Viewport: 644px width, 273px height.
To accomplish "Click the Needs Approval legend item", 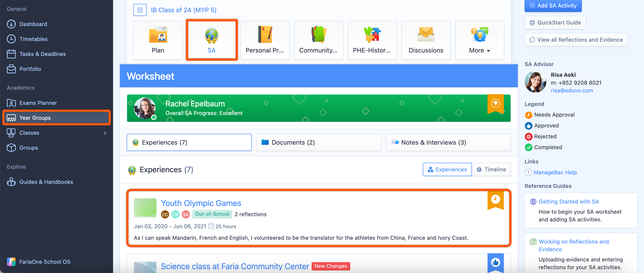I will 550,115.
